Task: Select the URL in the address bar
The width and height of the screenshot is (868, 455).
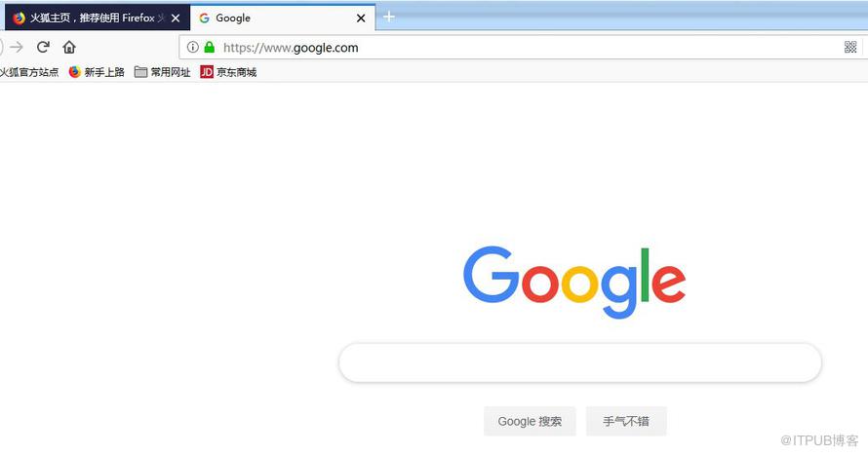Action: (x=291, y=48)
